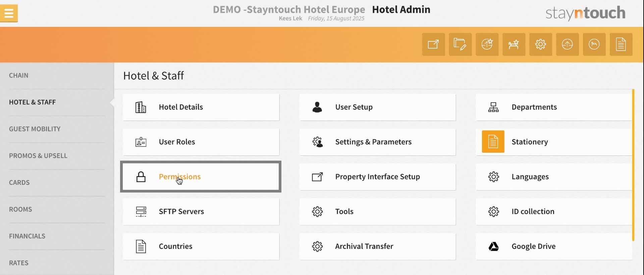The height and width of the screenshot is (275, 644).
Task: Click the Settings & Parameters gear-person icon
Action: point(317,142)
